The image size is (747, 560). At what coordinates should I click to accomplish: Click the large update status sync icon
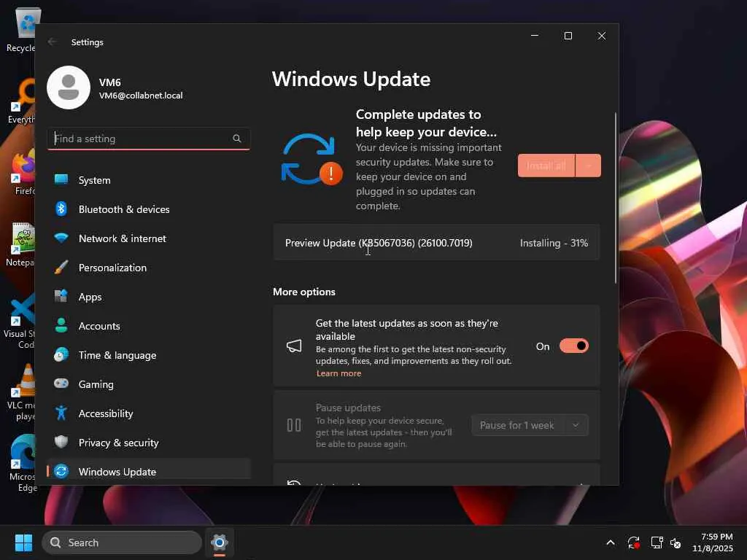tap(311, 159)
